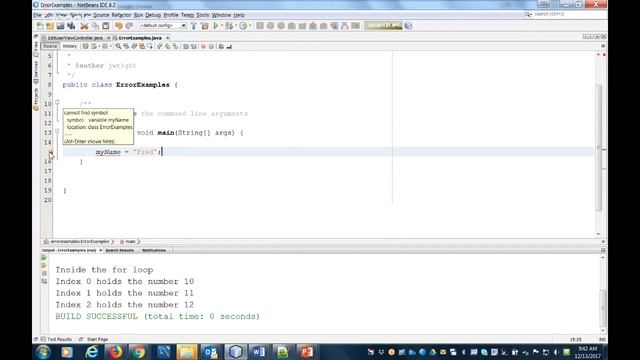Click the memory usage bar in toolbar
The width and height of the screenshot is (640, 360).
[x=383, y=26]
